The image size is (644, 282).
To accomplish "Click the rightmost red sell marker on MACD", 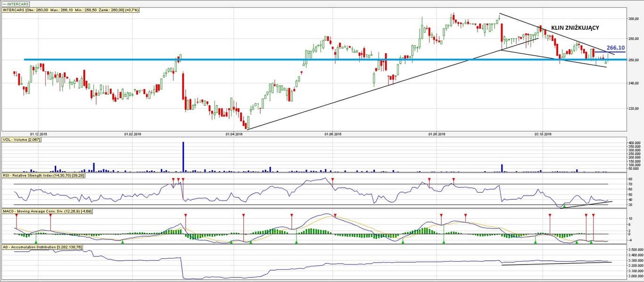I will [x=593, y=215].
